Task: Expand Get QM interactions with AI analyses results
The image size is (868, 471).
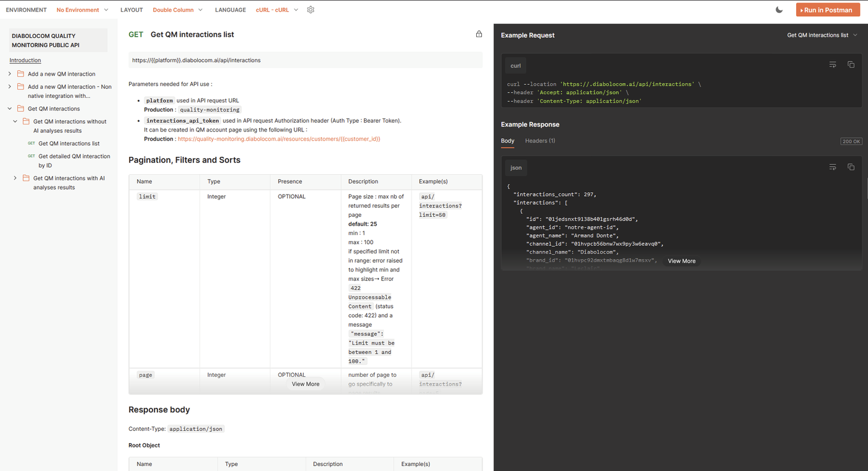Action: (x=15, y=178)
